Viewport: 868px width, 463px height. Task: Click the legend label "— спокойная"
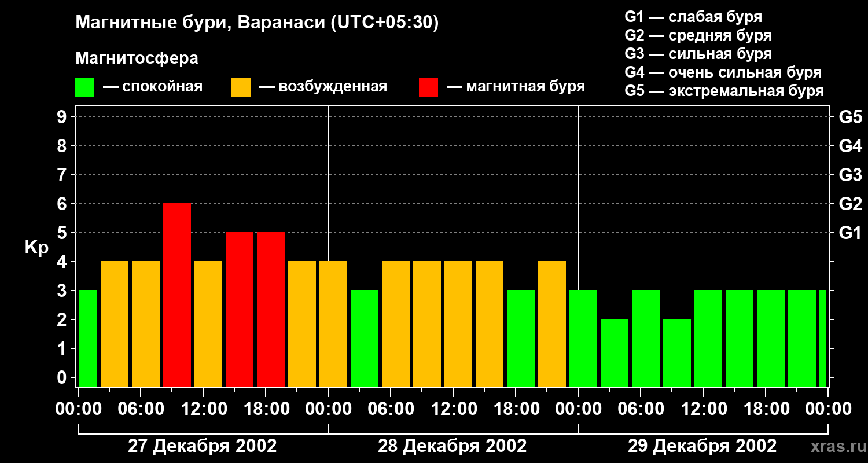[153, 87]
